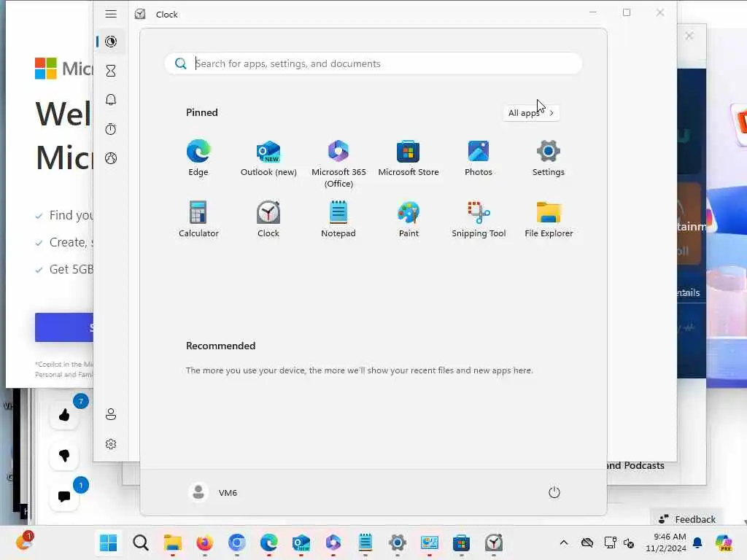Switch to Stopwatch in Clock sidebar
This screenshot has height=560, width=747.
[x=111, y=129]
